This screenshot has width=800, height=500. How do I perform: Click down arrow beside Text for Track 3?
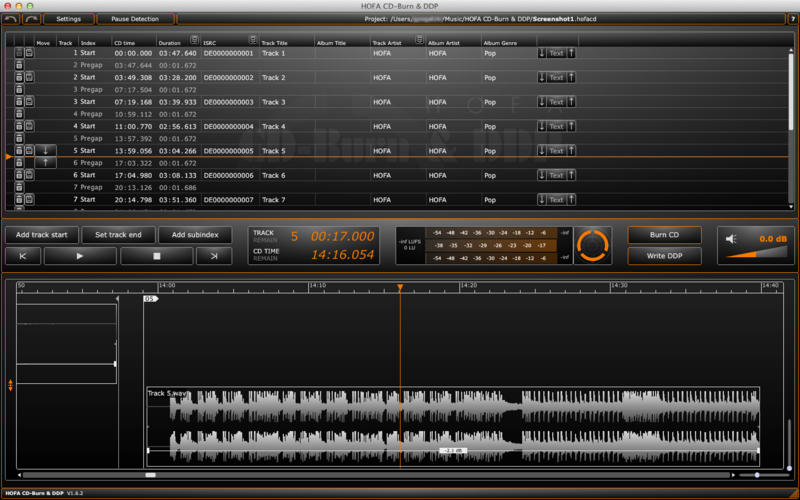542,102
